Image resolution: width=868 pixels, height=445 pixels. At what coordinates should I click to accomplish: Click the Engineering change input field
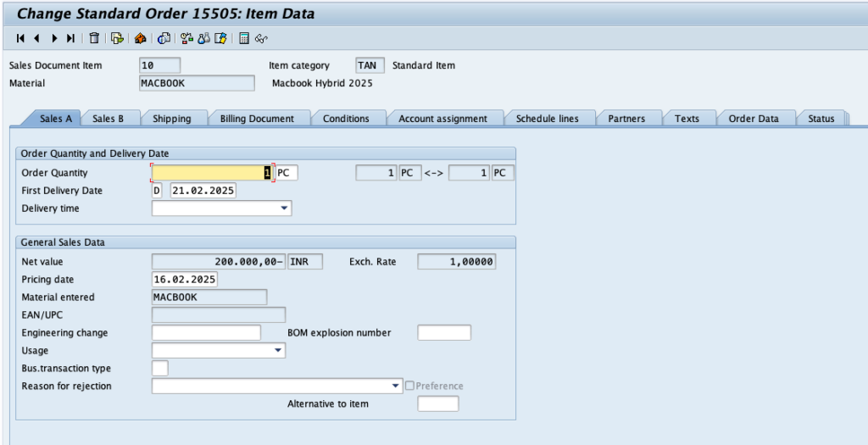click(206, 332)
